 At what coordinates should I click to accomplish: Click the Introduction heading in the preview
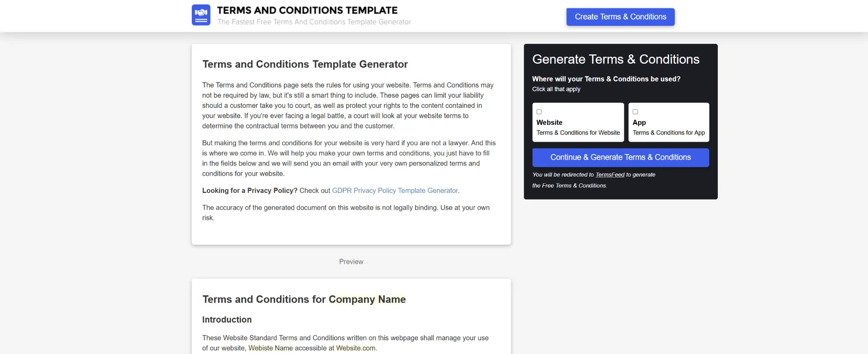pyautogui.click(x=227, y=320)
